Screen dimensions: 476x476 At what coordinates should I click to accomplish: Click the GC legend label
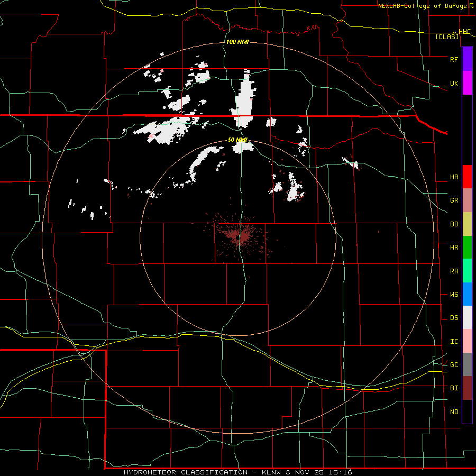pyautogui.click(x=454, y=365)
